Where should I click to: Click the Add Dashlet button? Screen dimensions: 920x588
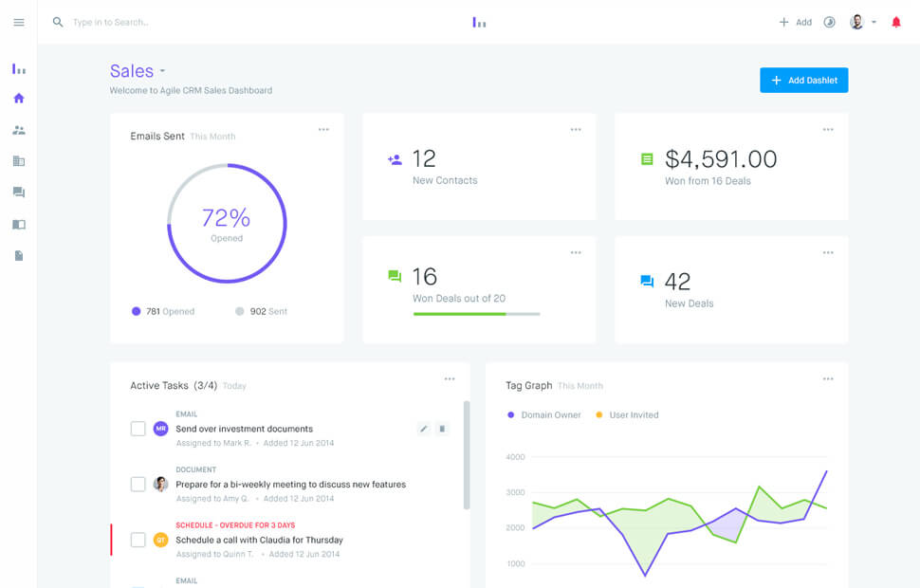tap(803, 80)
